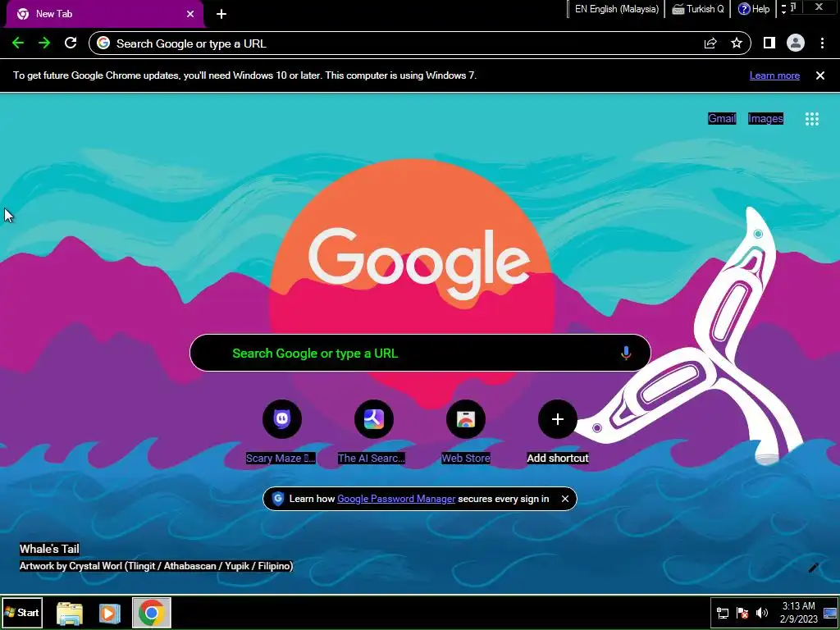Click the Google search box on page
Viewport: 840px width, 630px height.
coord(420,353)
